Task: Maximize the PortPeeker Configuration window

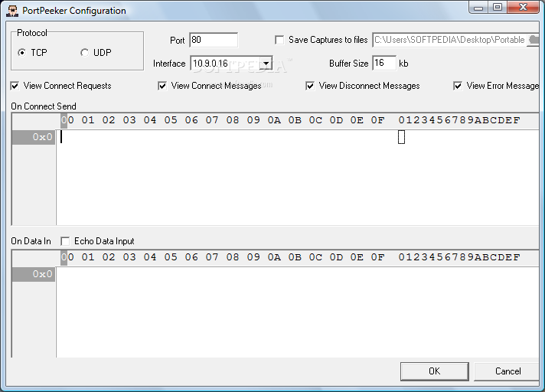Action: [498, 8]
